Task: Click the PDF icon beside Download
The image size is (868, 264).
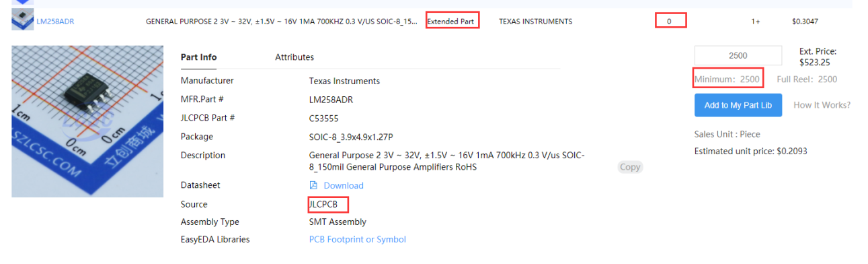Action: (313, 185)
